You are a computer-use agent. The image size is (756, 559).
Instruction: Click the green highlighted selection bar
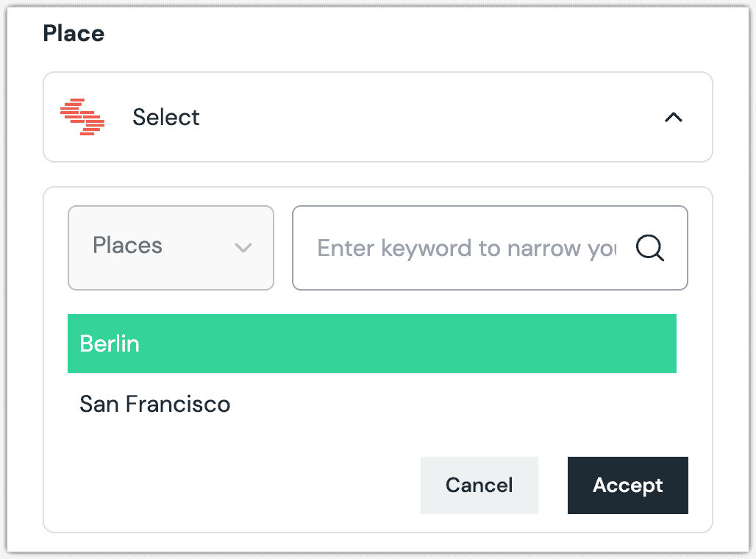tap(371, 343)
